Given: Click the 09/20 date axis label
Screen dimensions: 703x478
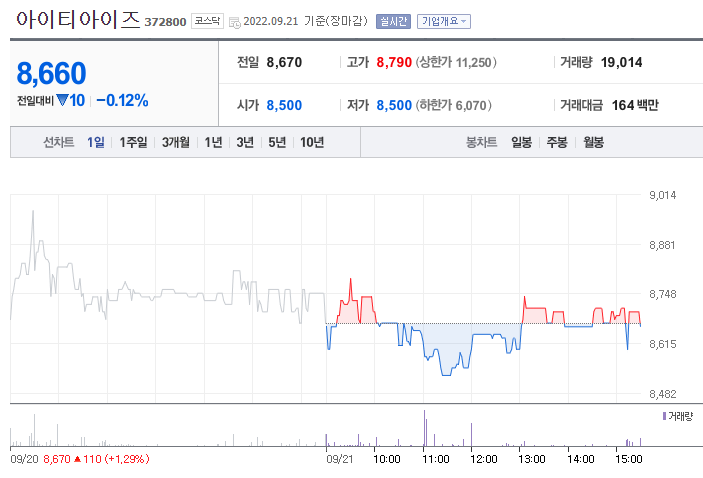Looking at the screenshot, I should click(x=24, y=459).
